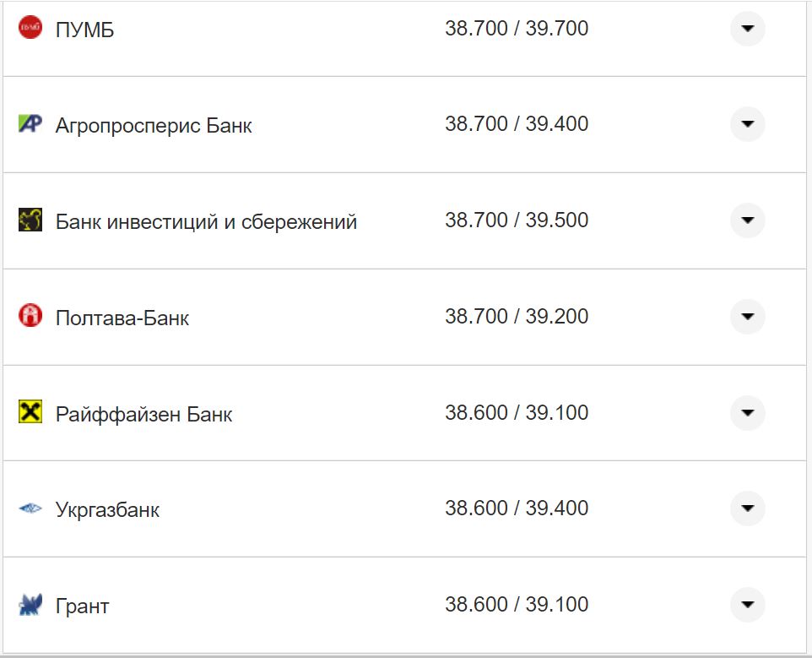Open the Укргазбанк dropdown arrow
The image size is (812, 658).
click(x=747, y=509)
